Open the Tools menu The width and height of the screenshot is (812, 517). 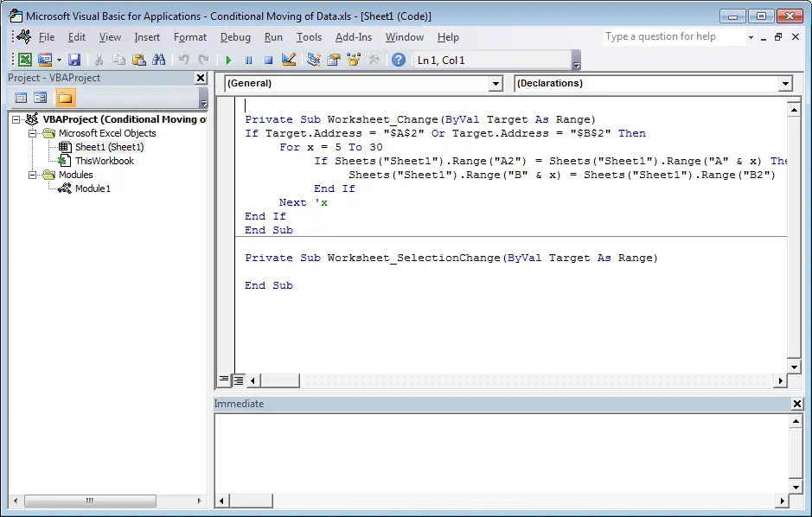(309, 37)
